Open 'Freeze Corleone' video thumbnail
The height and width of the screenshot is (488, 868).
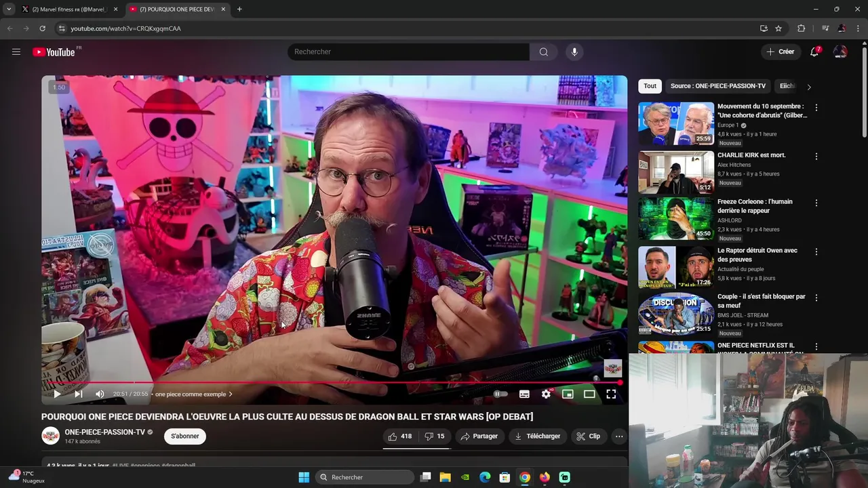[676, 218]
